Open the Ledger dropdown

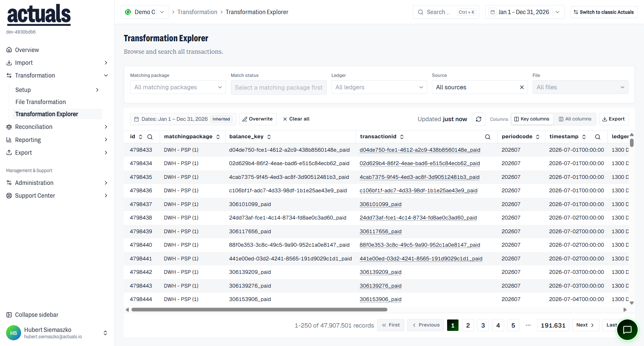tap(379, 87)
